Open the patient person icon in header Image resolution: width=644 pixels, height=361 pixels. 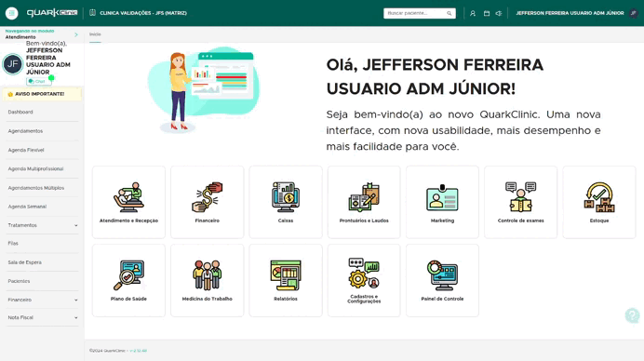pos(473,13)
